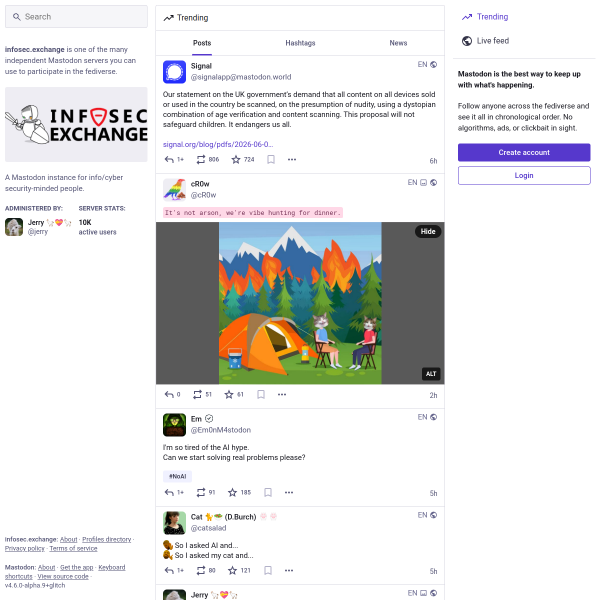Screen dimensions: 600x600
Task: Reply to Em's AI hype post
Action: pyautogui.click(x=169, y=492)
